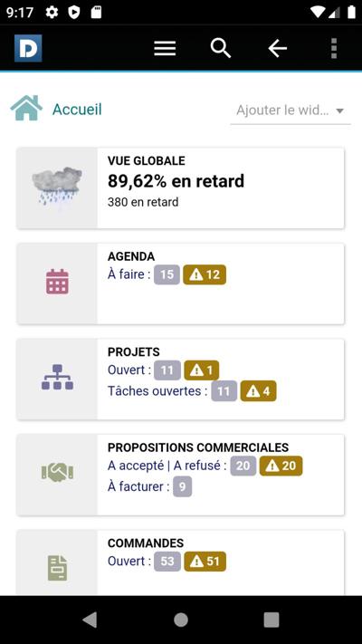
Task: Tap the 51 late orders badge
Action: pos(205,562)
